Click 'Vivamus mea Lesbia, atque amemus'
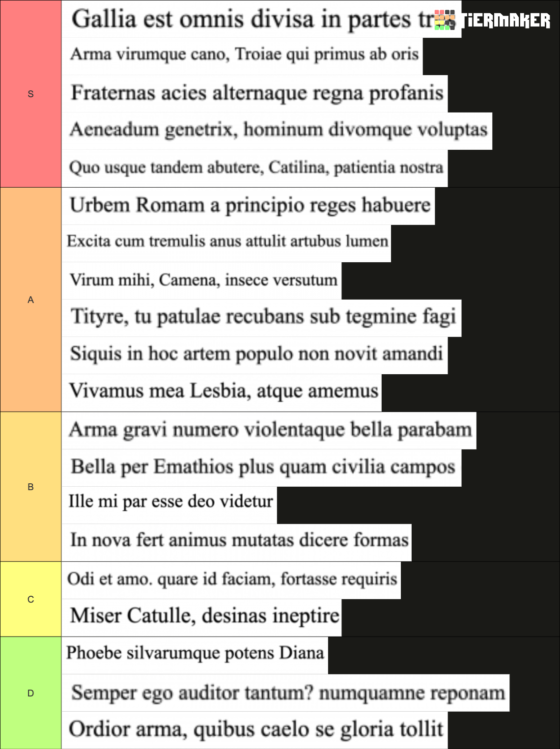Viewport: 560px width, 749px height. coord(222,393)
